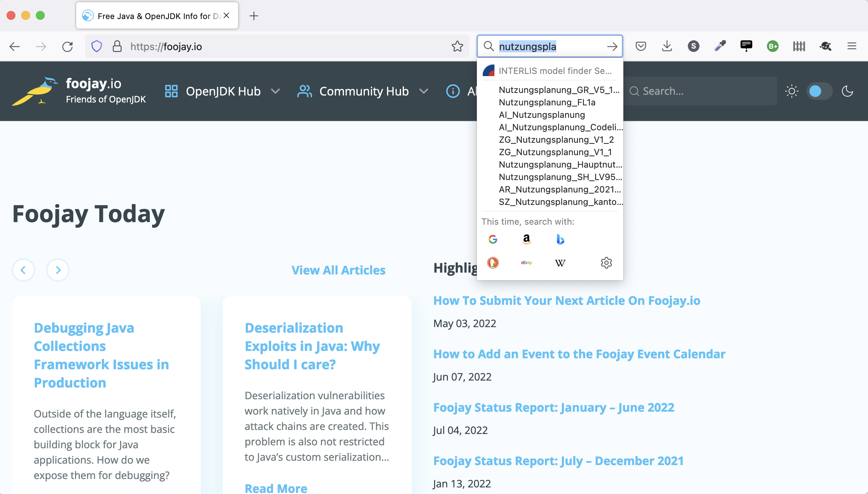Search this time with Wikipedia

point(560,263)
